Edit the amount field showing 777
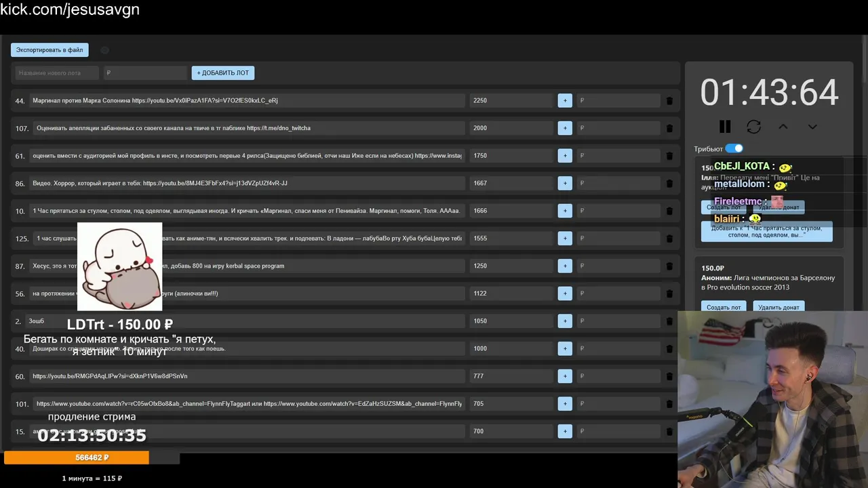Image resolution: width=868 pixels, height=488 pixels. pyautogui.click(x=511, y=376)
